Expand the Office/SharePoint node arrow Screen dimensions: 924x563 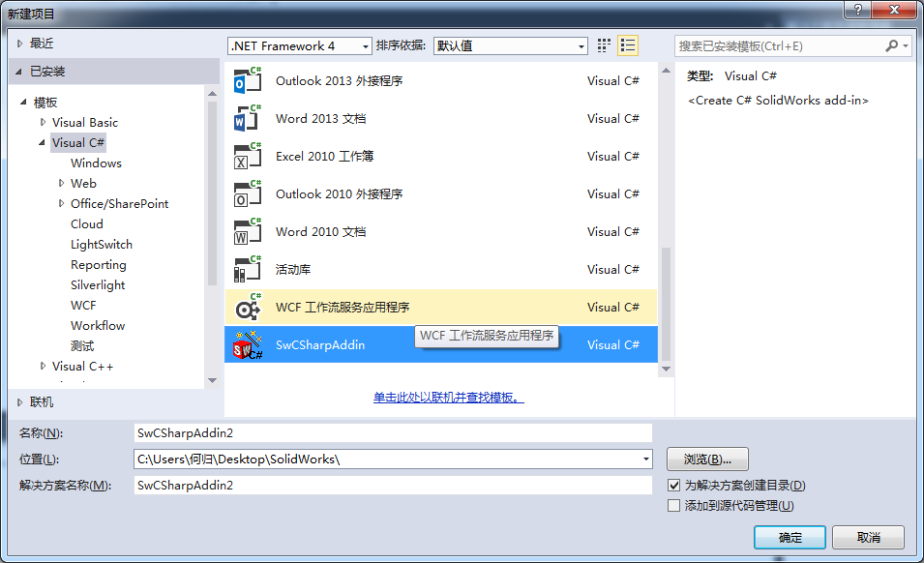coord(61,203)
